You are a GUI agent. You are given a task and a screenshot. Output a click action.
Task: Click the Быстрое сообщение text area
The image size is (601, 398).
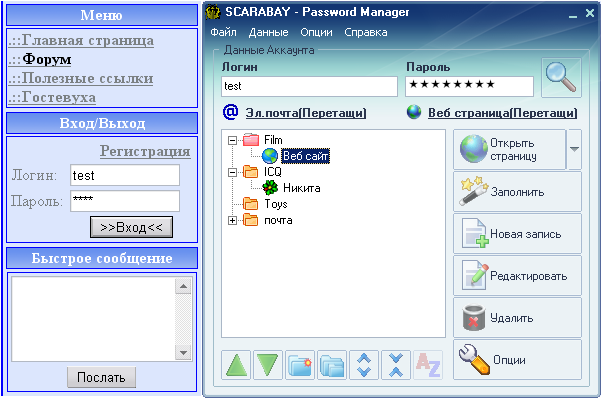click(93, 319)
